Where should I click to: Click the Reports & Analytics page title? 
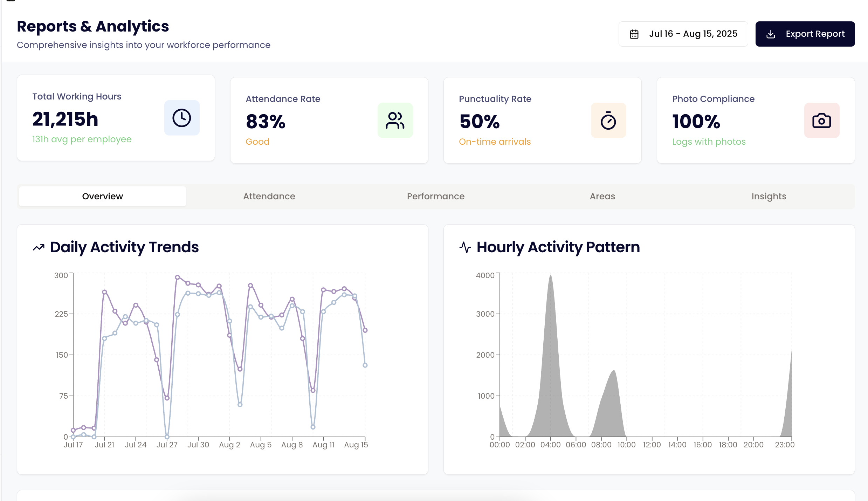point(93,26)
